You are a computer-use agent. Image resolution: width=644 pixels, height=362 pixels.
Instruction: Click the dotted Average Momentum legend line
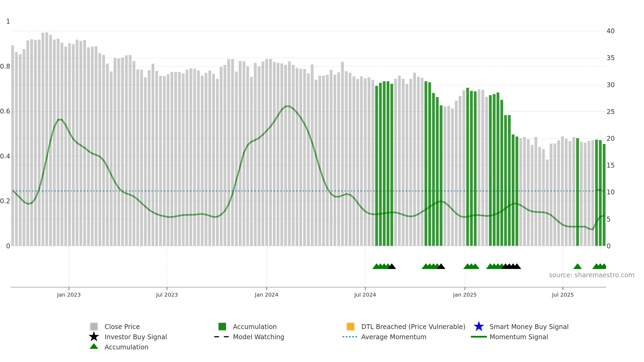pos(350,337)
